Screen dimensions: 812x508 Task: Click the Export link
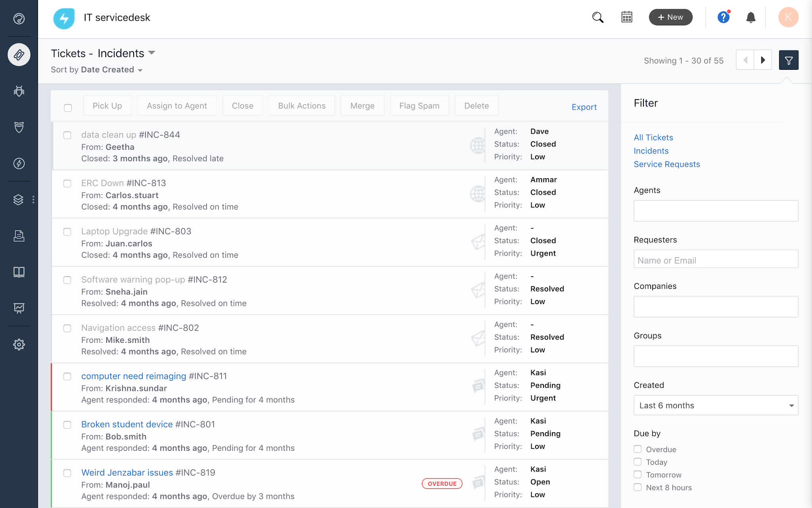(x=584, y=107)
